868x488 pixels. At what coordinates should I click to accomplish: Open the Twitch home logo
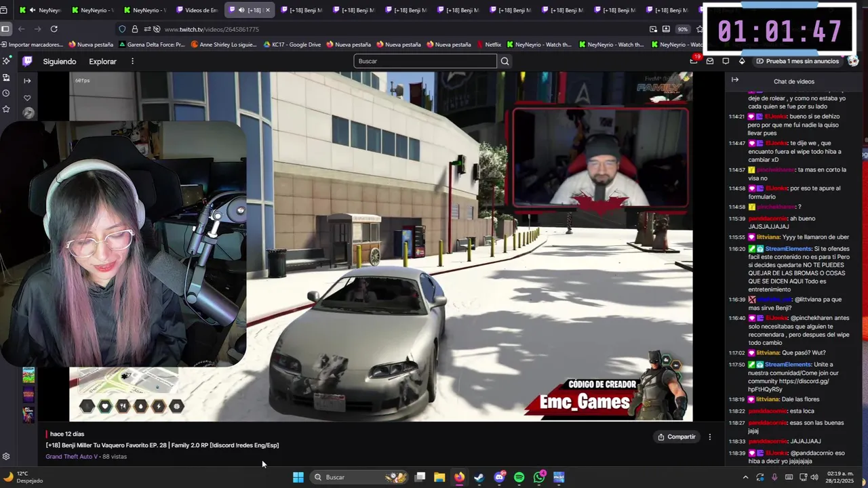click(x=27, y=61)
